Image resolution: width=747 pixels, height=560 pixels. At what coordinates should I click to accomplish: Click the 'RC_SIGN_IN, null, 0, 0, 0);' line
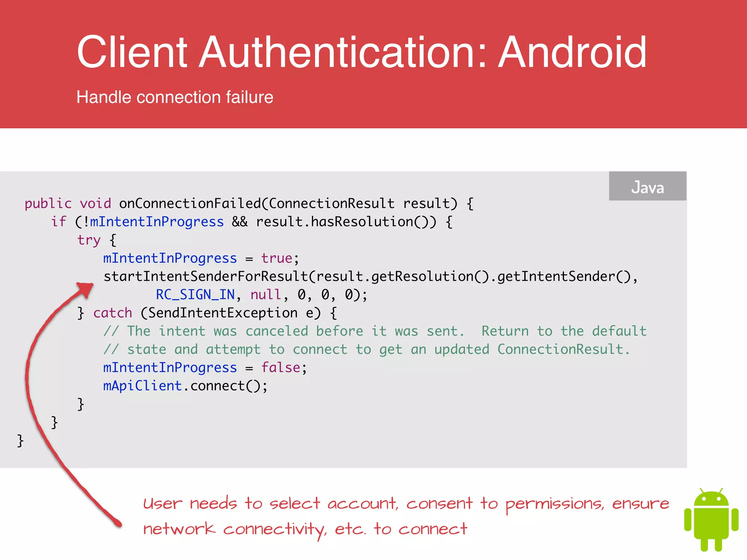262,295
